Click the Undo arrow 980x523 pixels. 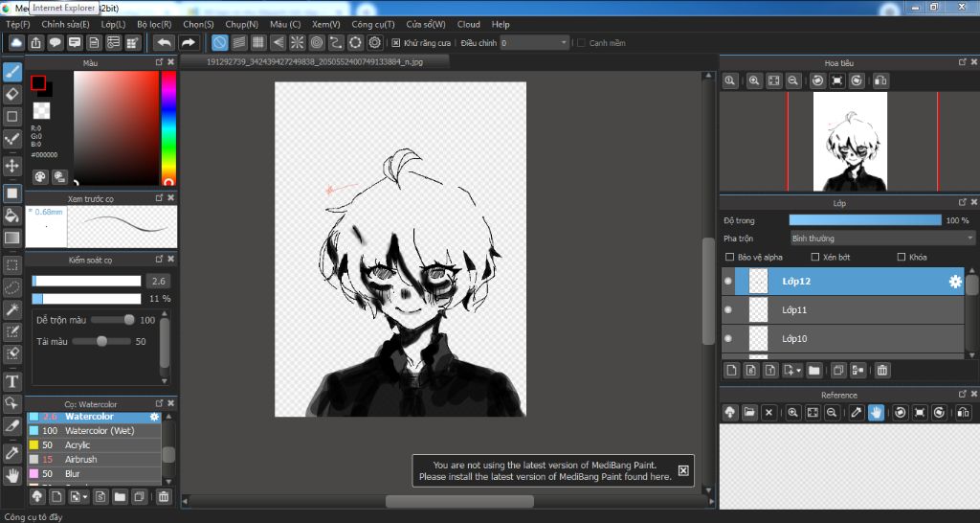tap(165, 42)
